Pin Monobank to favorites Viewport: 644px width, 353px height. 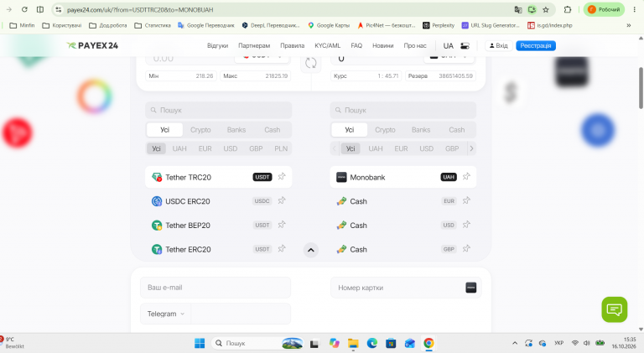pos(466,177)
